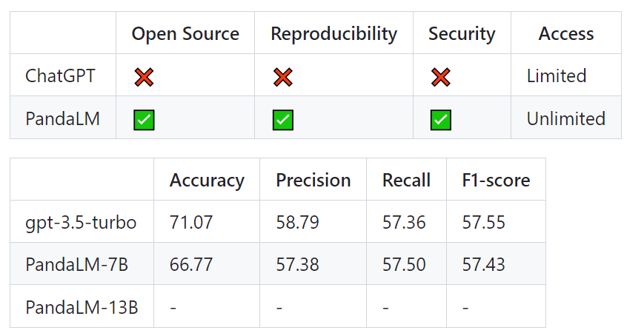
Task: Click the 71.07 accuracy value
Action: 190,222
